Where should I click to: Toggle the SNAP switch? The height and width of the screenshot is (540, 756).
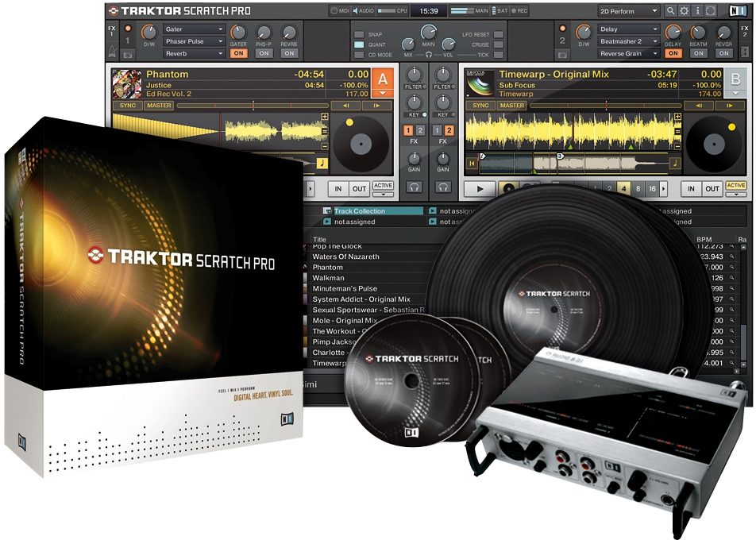(x=359, y=35)
